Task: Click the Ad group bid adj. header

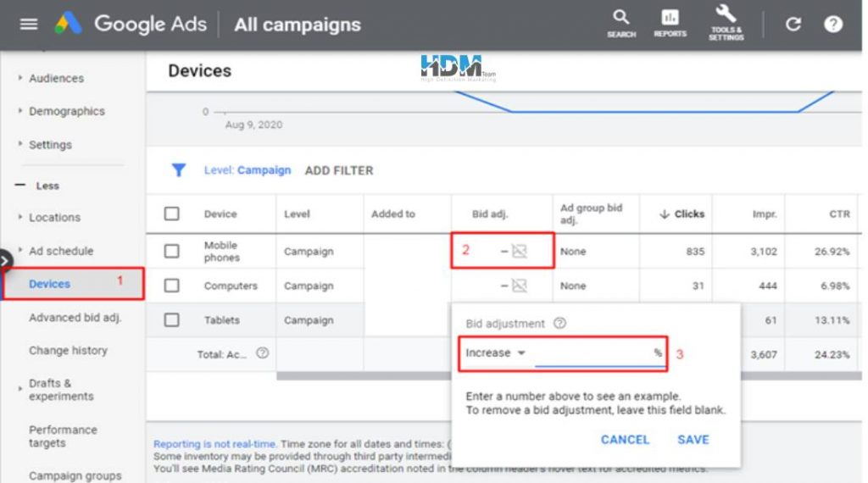Action: coord(591,214)
